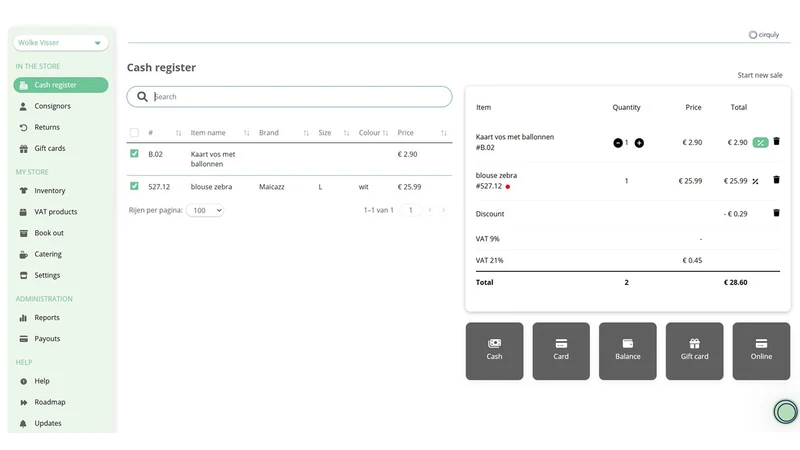Click the total amount € 28.60
The width and height of the screenshot is (800, 450).
(735, 282)
